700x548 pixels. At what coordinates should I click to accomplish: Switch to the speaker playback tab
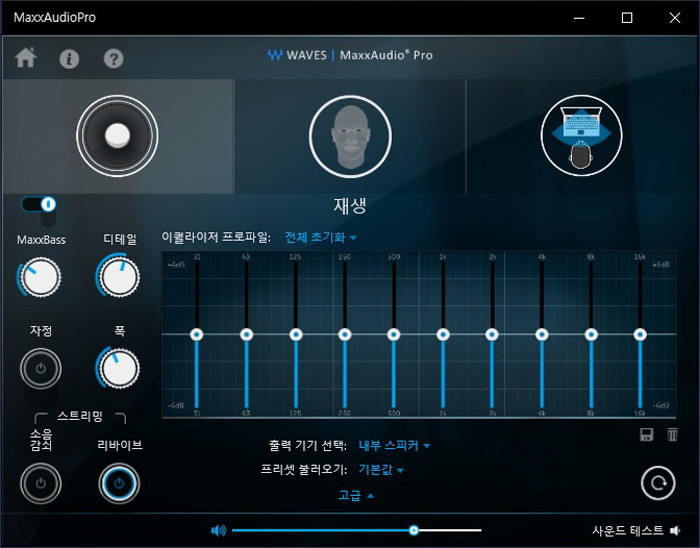coord(117,135)
